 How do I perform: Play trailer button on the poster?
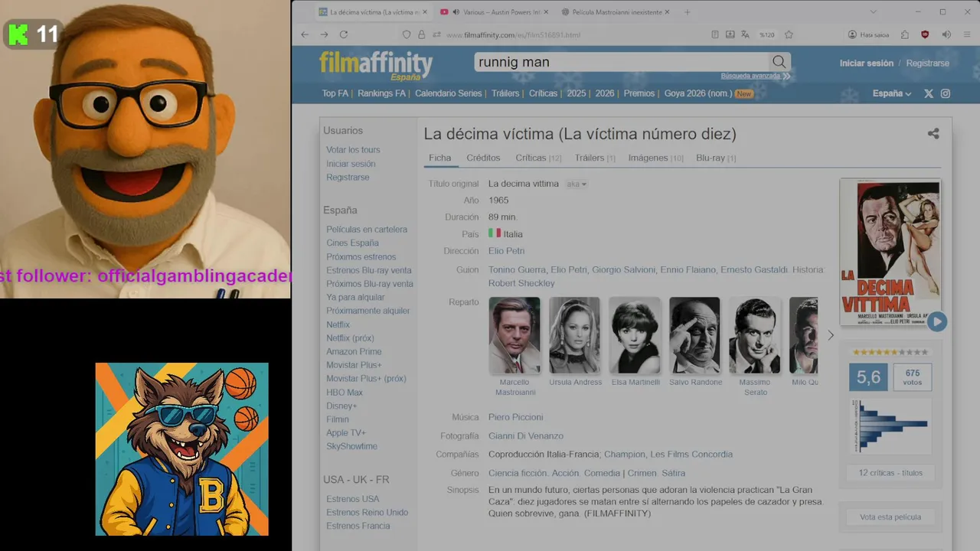click(x=937, y=321)
